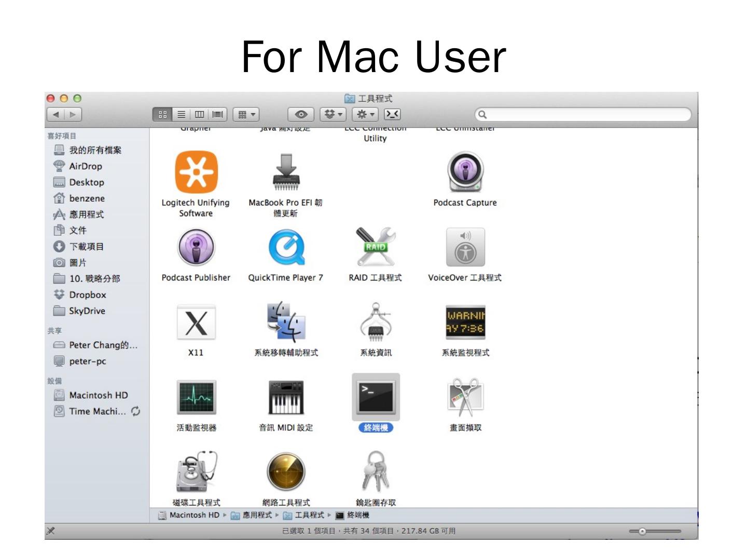This screenshot has width=747, height=560.
Task: Switch to icon view
Action: point(162,115)
